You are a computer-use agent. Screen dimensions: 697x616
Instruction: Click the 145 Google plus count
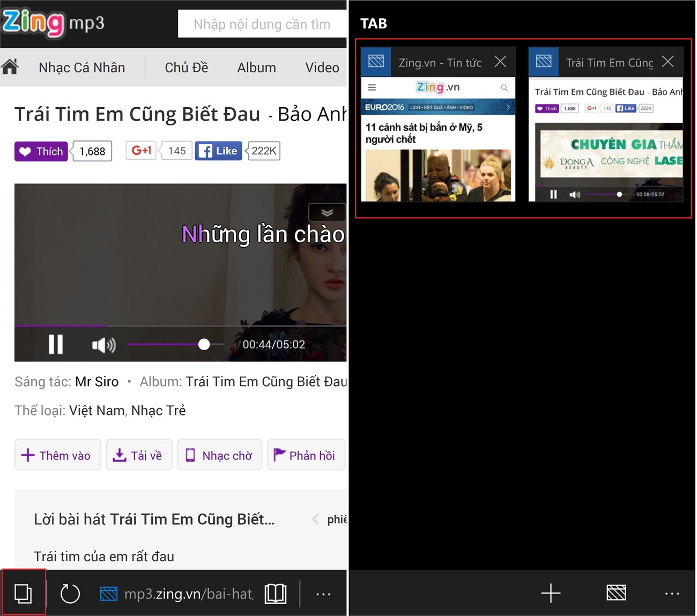click(x=176, y=151)
